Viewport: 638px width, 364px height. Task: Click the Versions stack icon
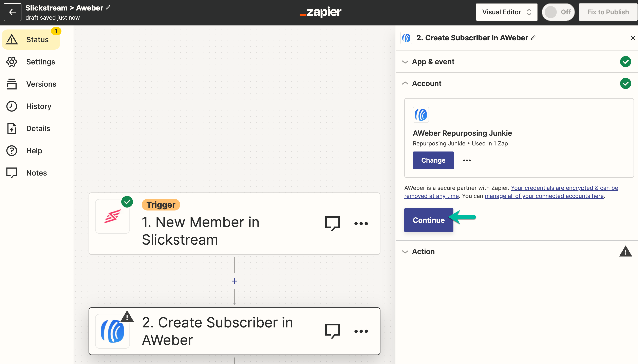pyautogui.click(x=12, y=84)
